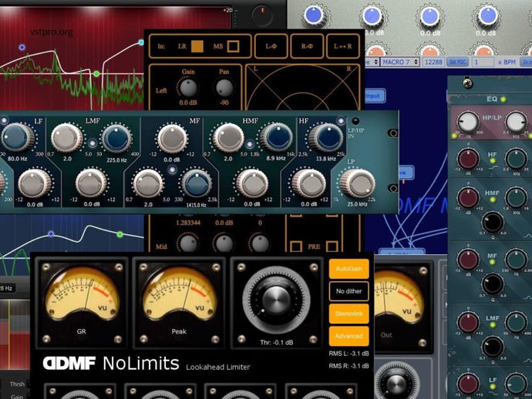Image resolution: width=532 pixels, height=399 pixels.
Task: Tick the checkbox left of the PRE label
Action: (296, 246)
